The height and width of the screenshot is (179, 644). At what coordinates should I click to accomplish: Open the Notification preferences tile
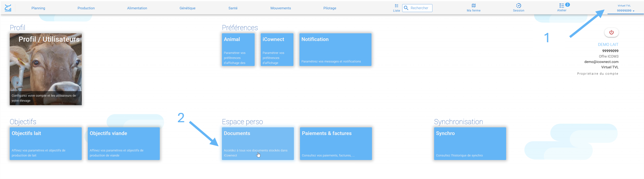tap(335, 50)
